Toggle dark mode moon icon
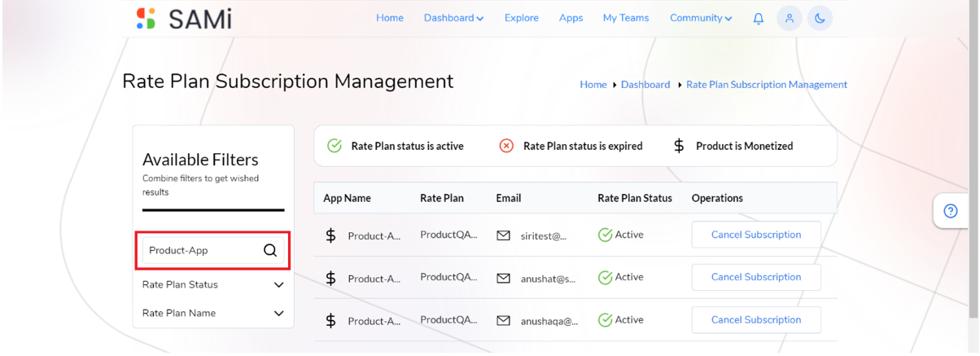The image size is (980, 356). pyautogui.click(x=820, y=18)
